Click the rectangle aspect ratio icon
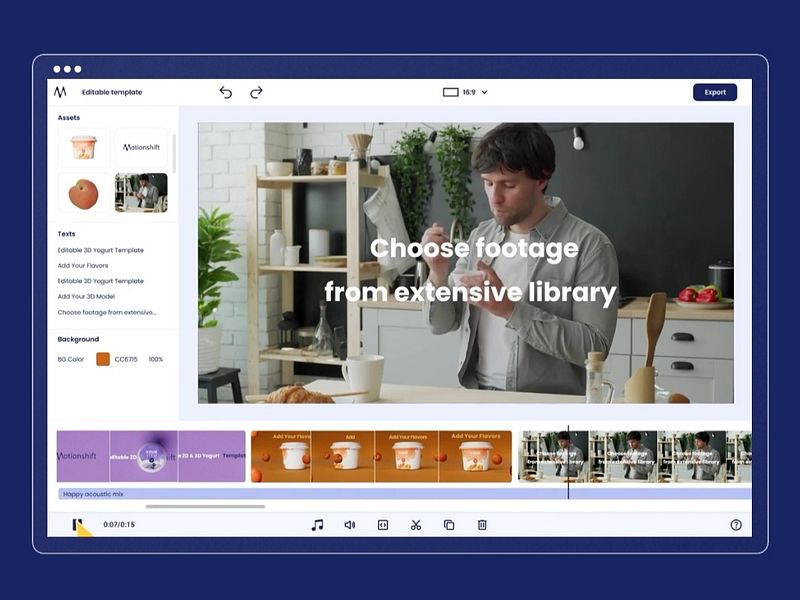 [451, 92]
